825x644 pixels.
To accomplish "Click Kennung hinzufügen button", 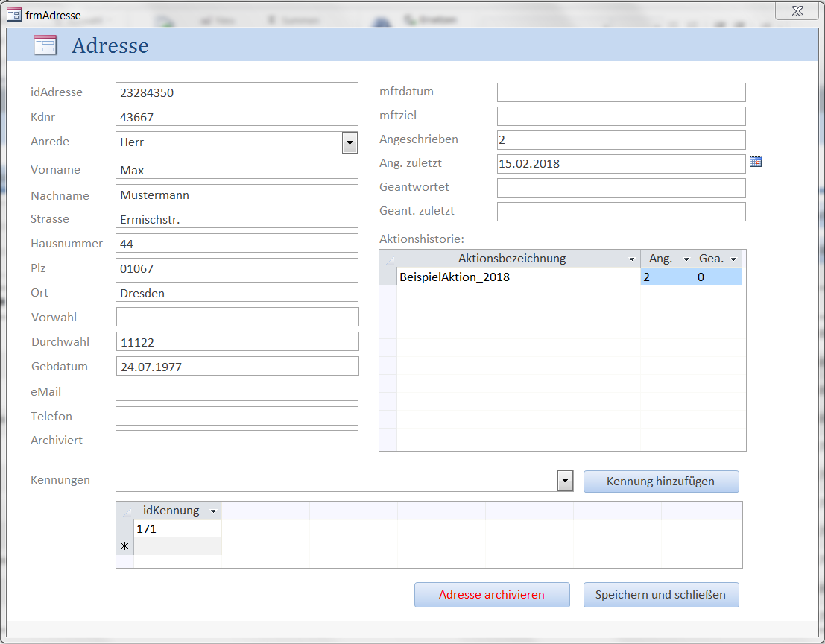I will click(x=661, y=482).
